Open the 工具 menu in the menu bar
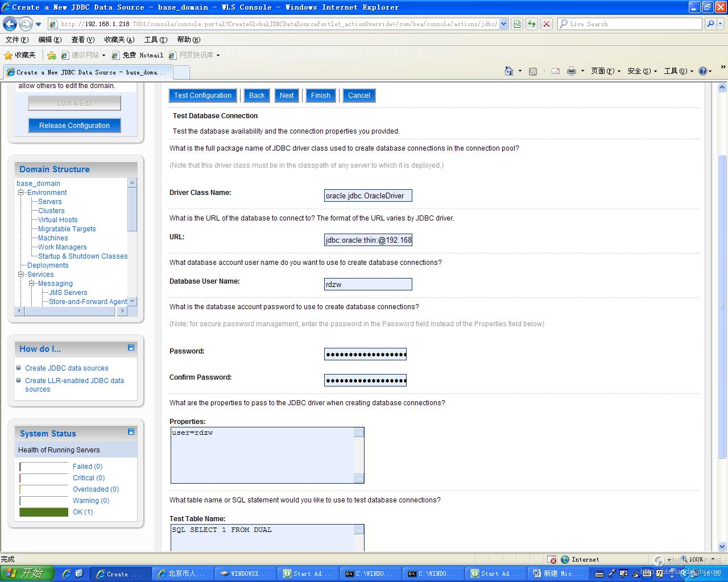This screenshot has height=582, width=728. coord(155,40)
